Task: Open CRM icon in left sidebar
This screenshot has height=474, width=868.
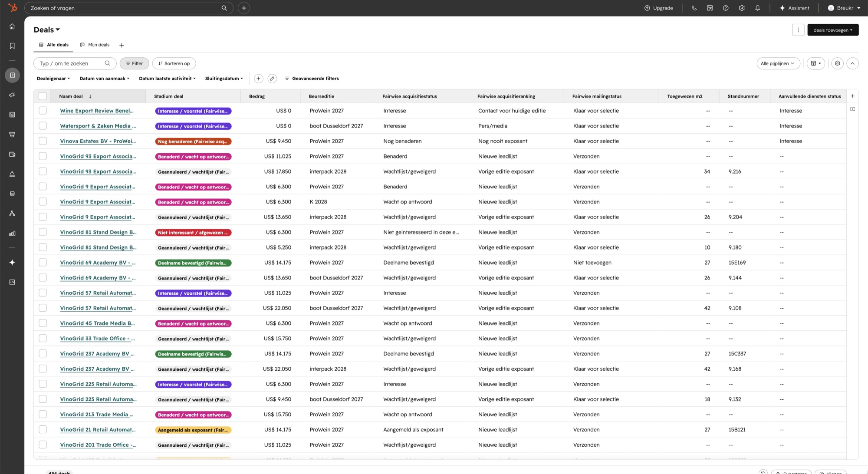Action: [12, 75]
